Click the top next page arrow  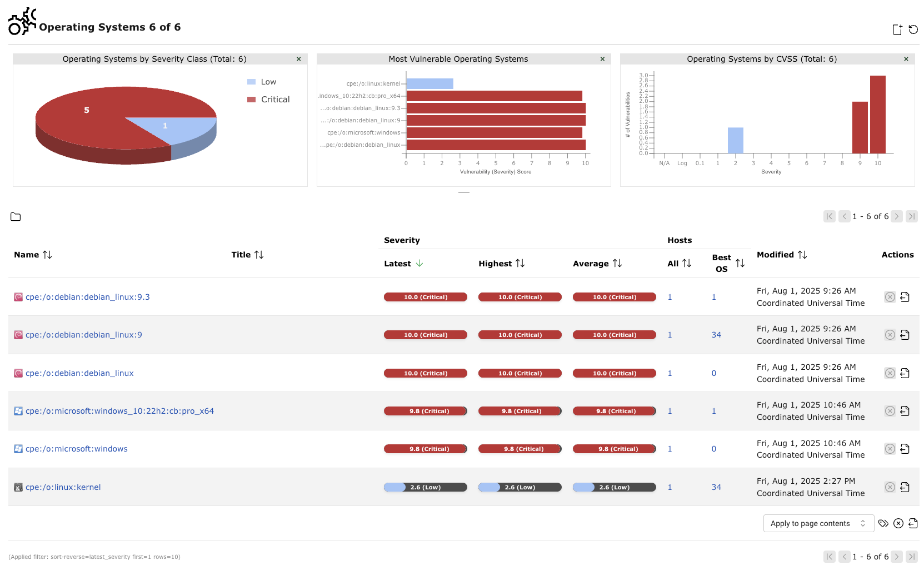click(x=896, y=216)
